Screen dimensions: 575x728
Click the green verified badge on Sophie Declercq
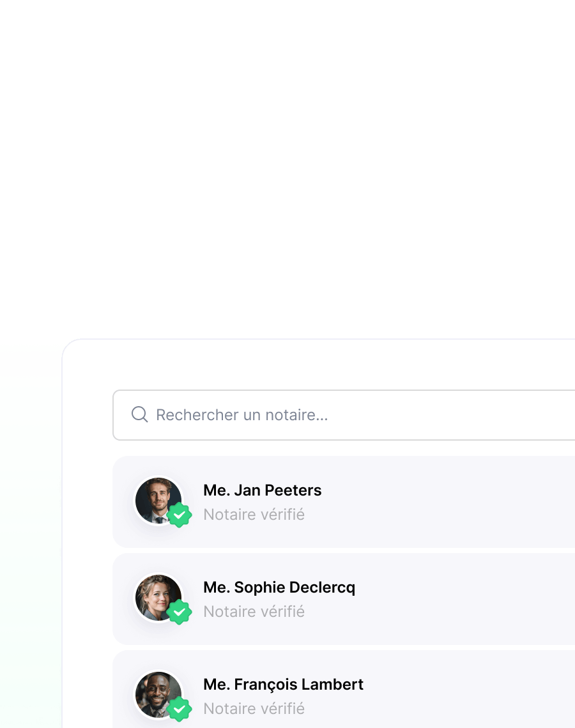[180, 612]
